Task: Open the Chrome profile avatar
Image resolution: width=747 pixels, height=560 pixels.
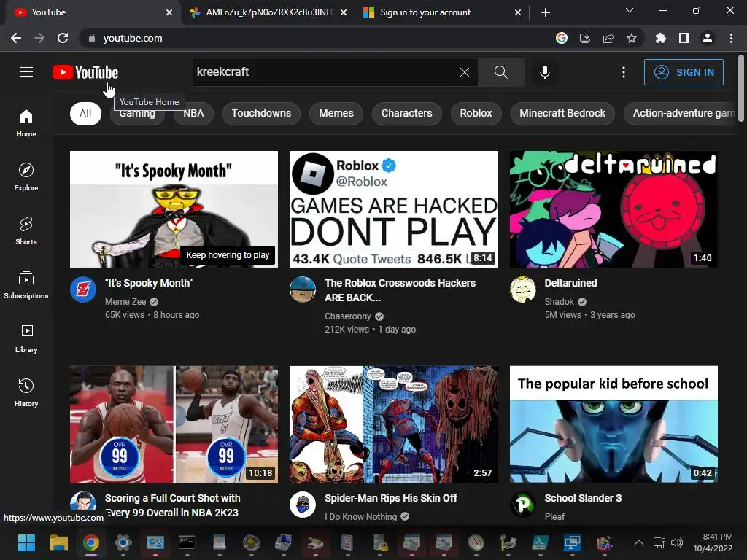Action: tap(708, 38)
